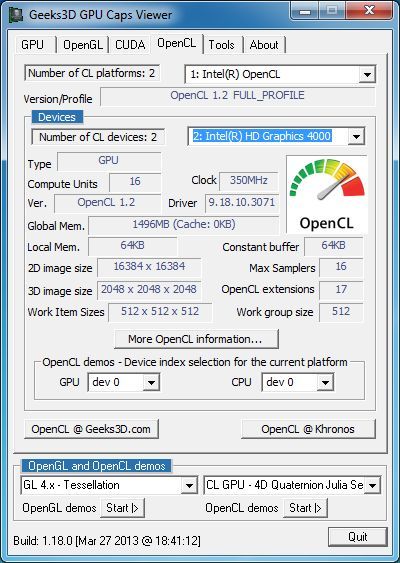Click the OpenGL and OpenCL demos label
The width and height of the screenshot is (400, 563).
(x=97, y=466)
